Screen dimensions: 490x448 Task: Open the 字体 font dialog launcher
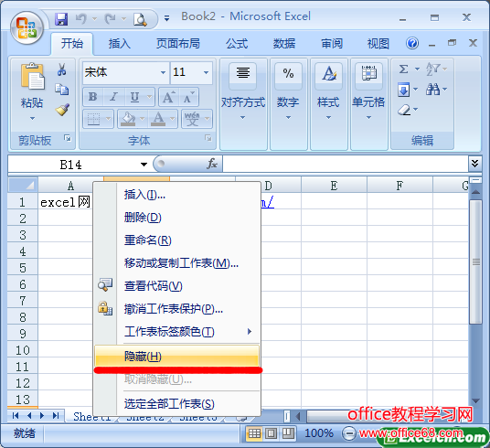click(x=208, y=138)
